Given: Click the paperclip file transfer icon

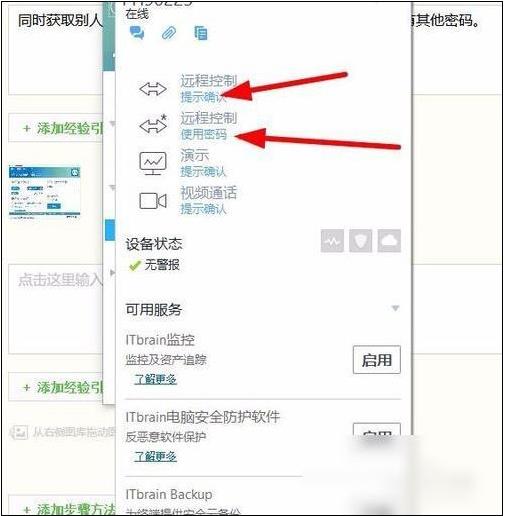Looking at the screenshot, I should click(169, 33).
